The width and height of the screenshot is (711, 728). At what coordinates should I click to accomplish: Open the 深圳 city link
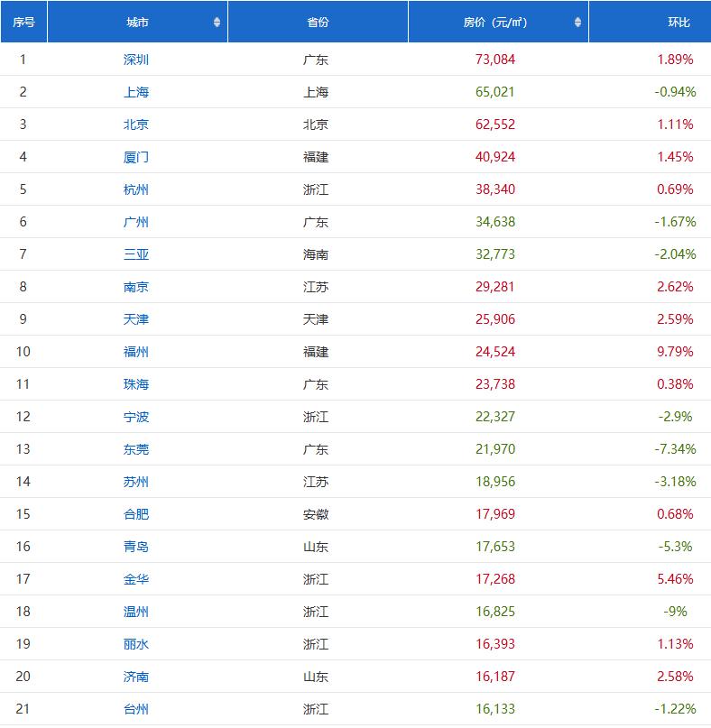coord(136,60)
